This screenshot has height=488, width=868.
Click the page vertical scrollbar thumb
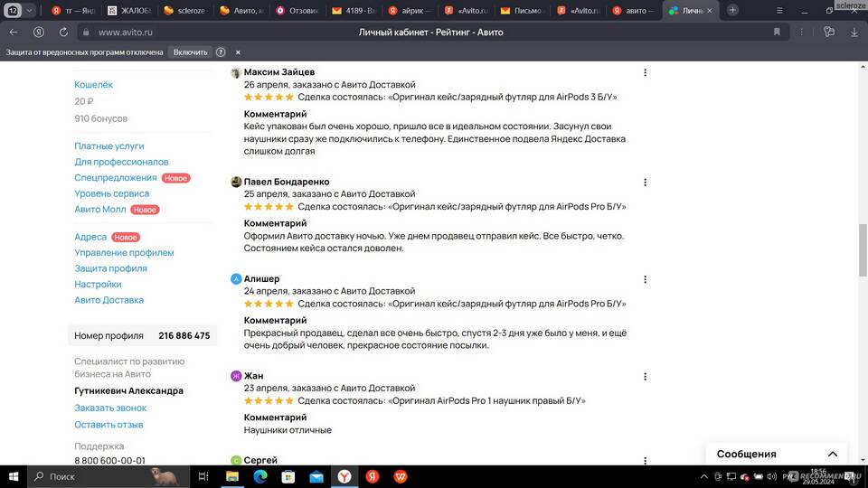click(x=863, y=249)
